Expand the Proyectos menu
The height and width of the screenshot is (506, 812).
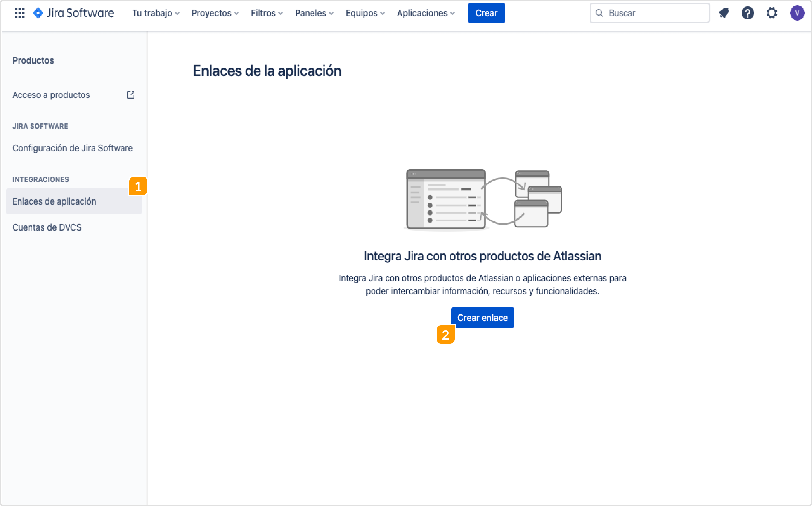215,13
